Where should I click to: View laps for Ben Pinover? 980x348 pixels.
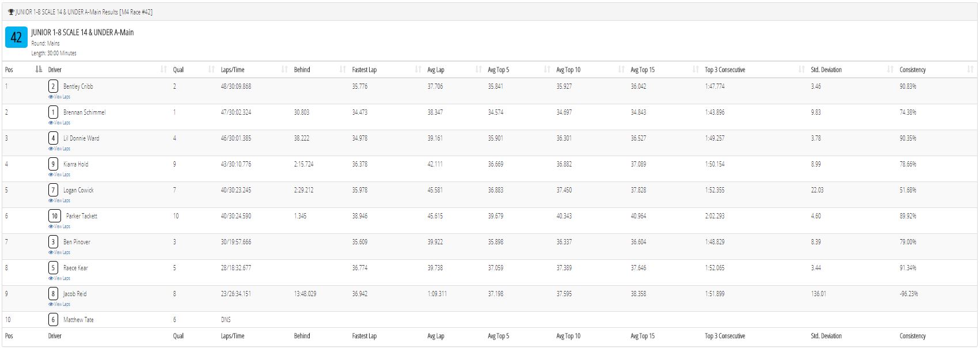(59, 252)
